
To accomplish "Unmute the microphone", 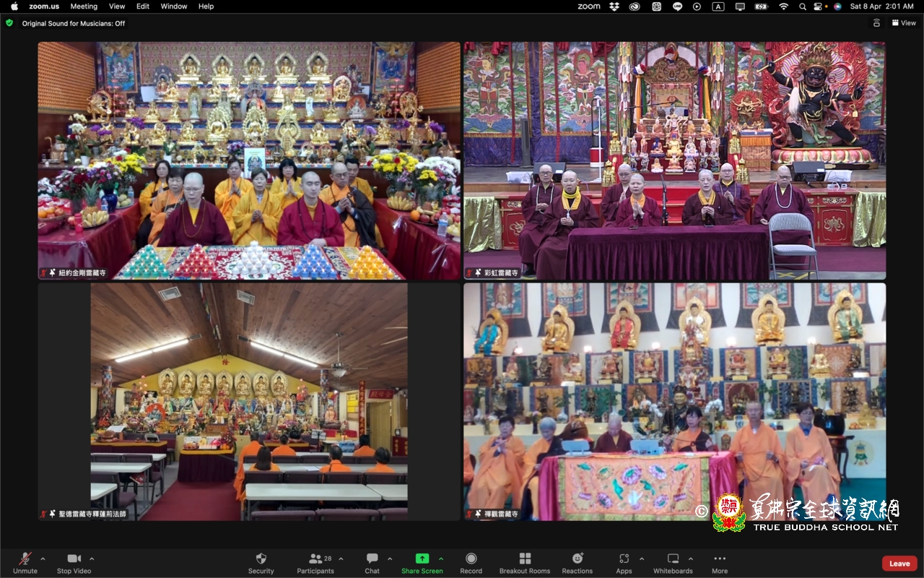I will (x=25, y=558).
